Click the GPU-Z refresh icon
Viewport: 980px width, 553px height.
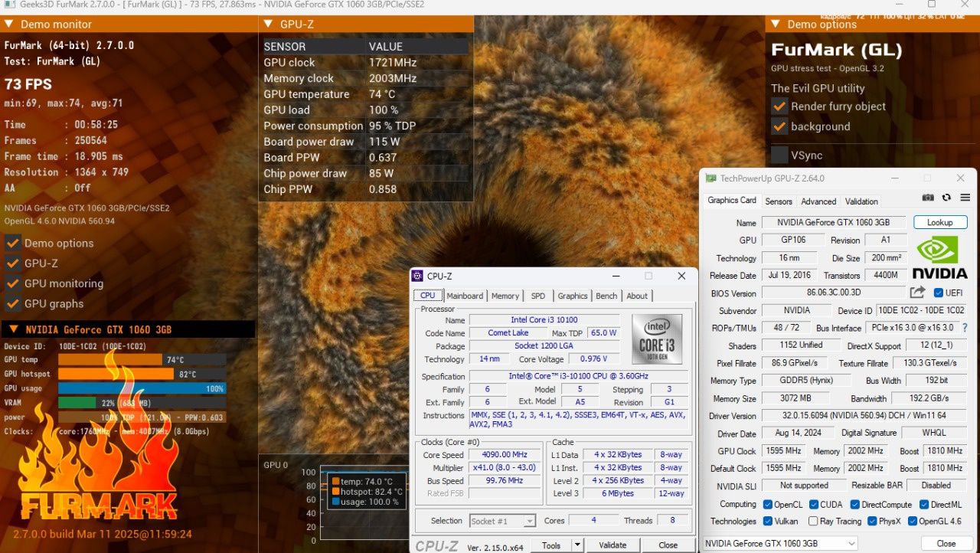tap(947, 198)
